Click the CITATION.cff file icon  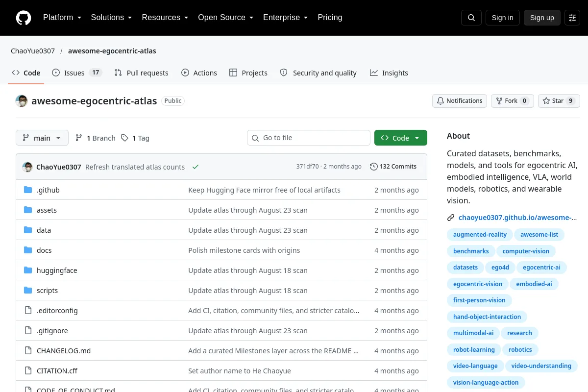(28, 371)
